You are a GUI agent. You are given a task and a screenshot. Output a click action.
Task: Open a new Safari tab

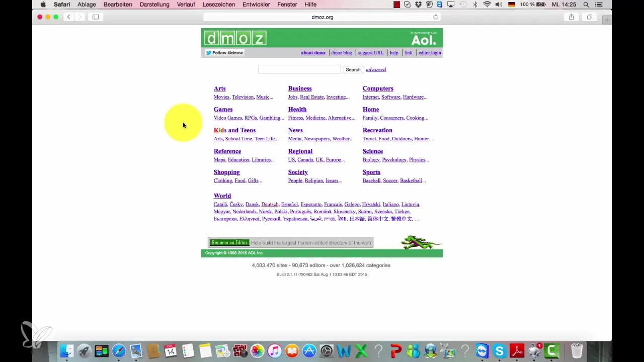click(x=607, y=20)
